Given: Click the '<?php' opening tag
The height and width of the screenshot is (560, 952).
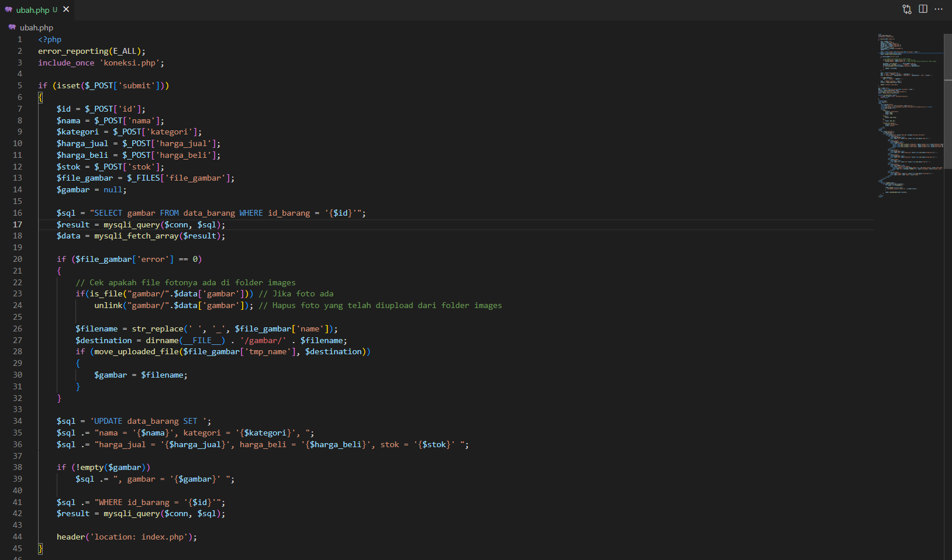Looking at the screenshot, I should [x=50, y=40].
